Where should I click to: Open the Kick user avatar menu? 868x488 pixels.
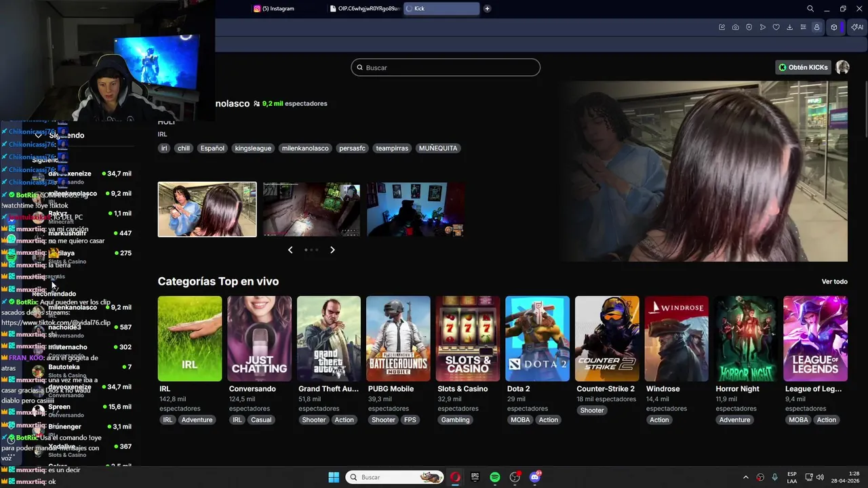tap(842, 67)
